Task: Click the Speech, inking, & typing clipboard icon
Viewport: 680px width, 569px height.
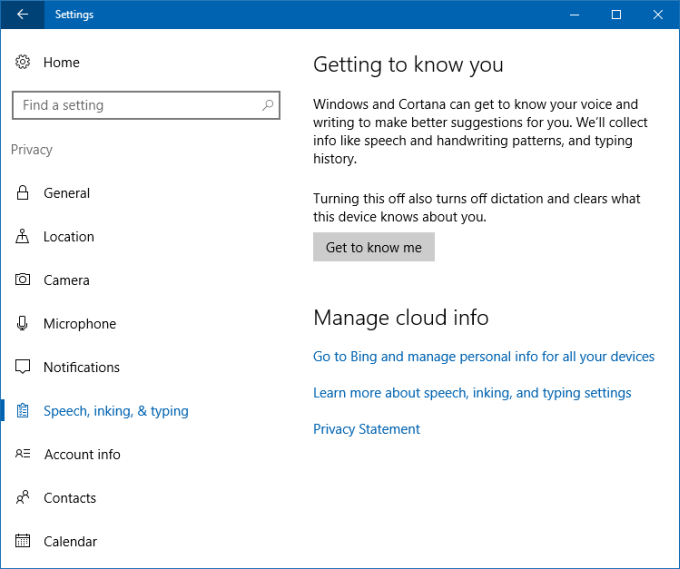Action: [x=22, y=411]
